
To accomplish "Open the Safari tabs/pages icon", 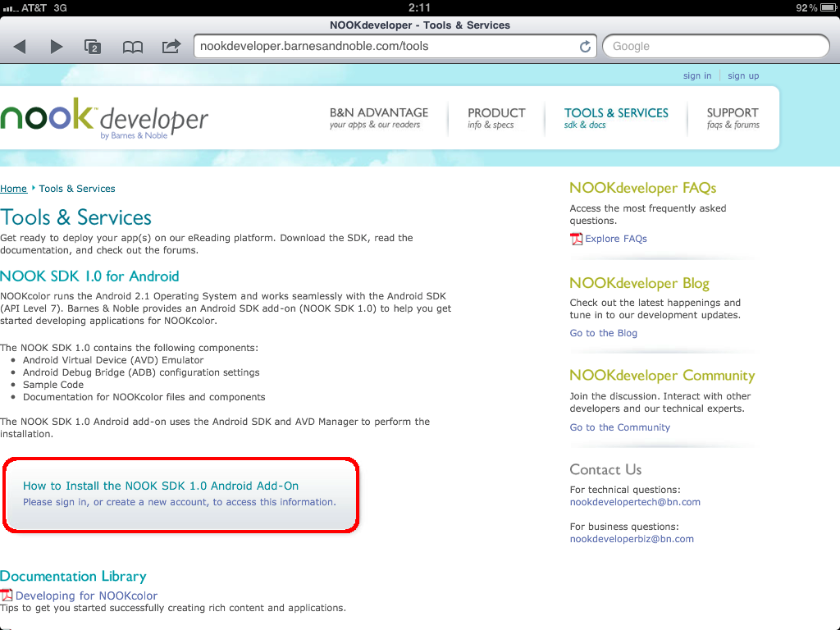I will pyautogui.click(x=93, y=47).
